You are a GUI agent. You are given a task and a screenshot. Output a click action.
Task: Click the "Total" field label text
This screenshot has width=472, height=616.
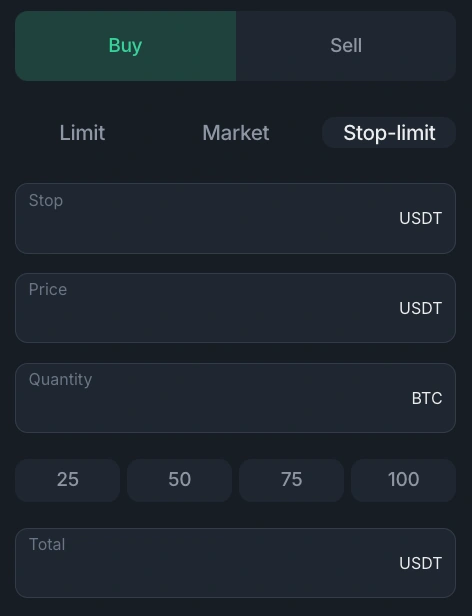pyautogui.click(x=47, y=544)
